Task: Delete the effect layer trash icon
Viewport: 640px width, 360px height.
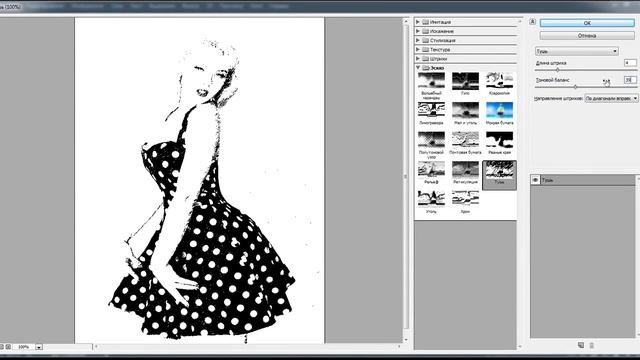Action: point(592,345)
